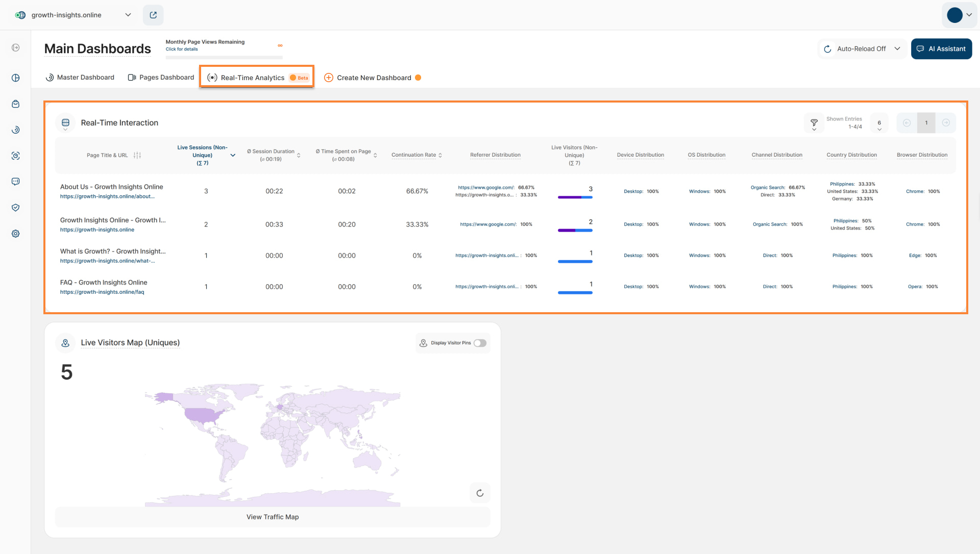
Task: Open the growth-insights.online/faq URL link
Action: [102, 292]
